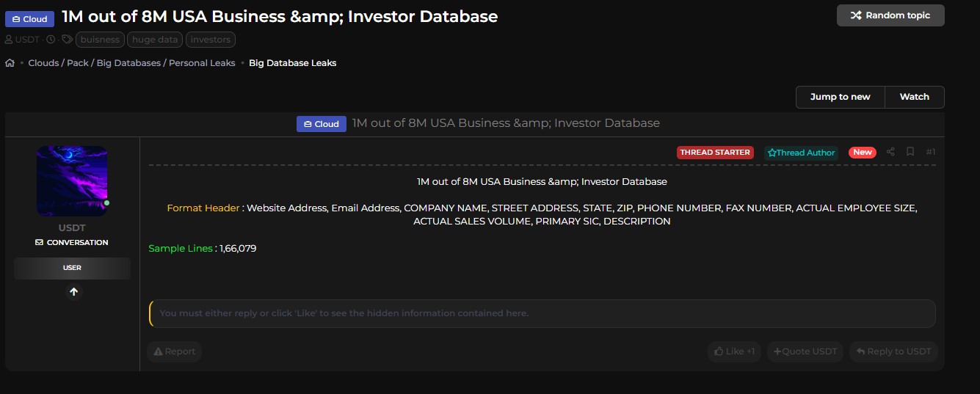
Task: Open Big Database Leaks breadcrumb link
Action: click(x=292, y=63)
